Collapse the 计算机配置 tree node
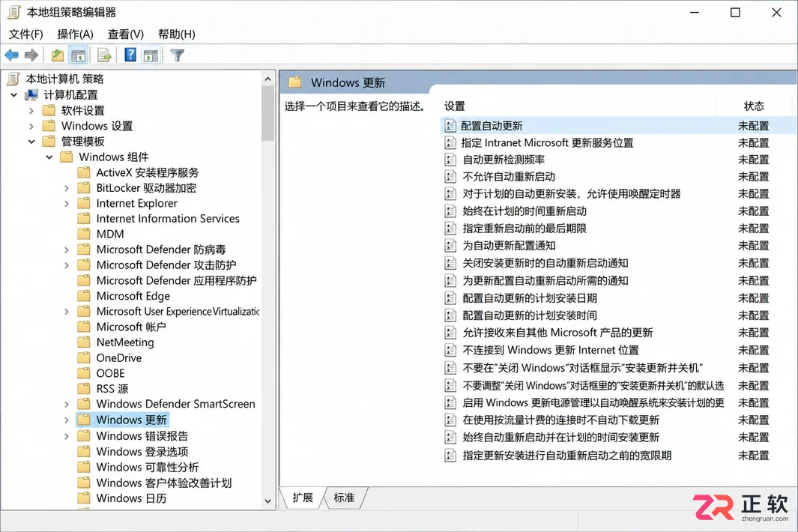The height and width of the screenshot is (532, 798). [x=13, y=94]
